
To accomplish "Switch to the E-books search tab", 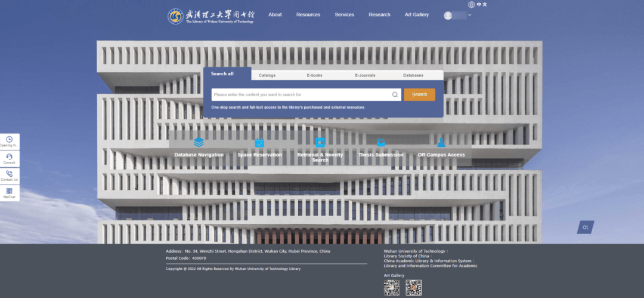I will 314,75.
